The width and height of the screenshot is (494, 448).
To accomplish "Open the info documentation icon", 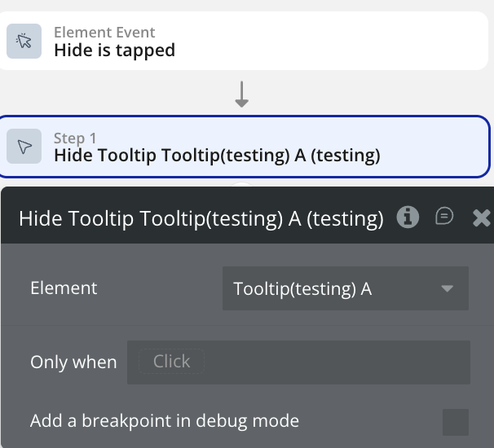I will click(x=408, y=217).
